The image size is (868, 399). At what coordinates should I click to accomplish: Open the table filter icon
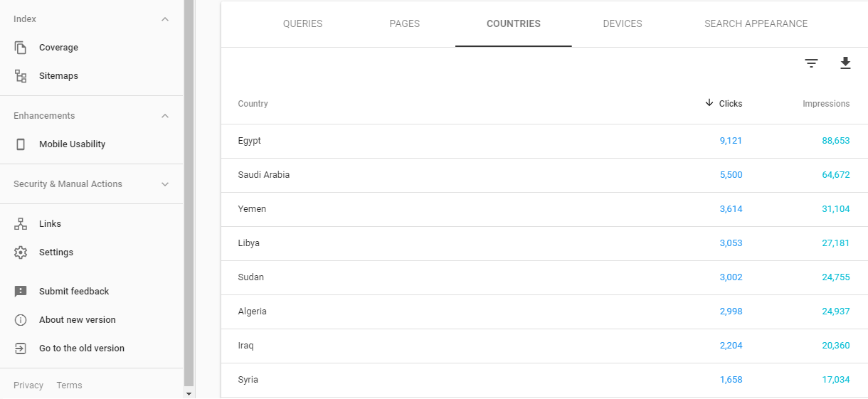pos(811,63)
